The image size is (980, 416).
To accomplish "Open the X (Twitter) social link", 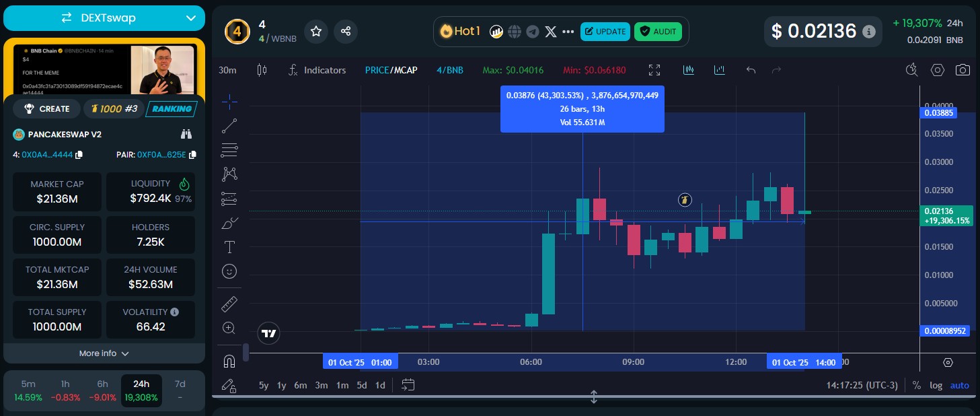I will click(551, 32).
